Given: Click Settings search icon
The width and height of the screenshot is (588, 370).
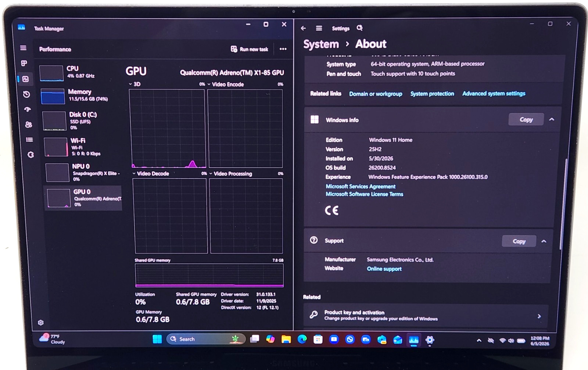Looking at the screenshot, I should tap(359, 28).
